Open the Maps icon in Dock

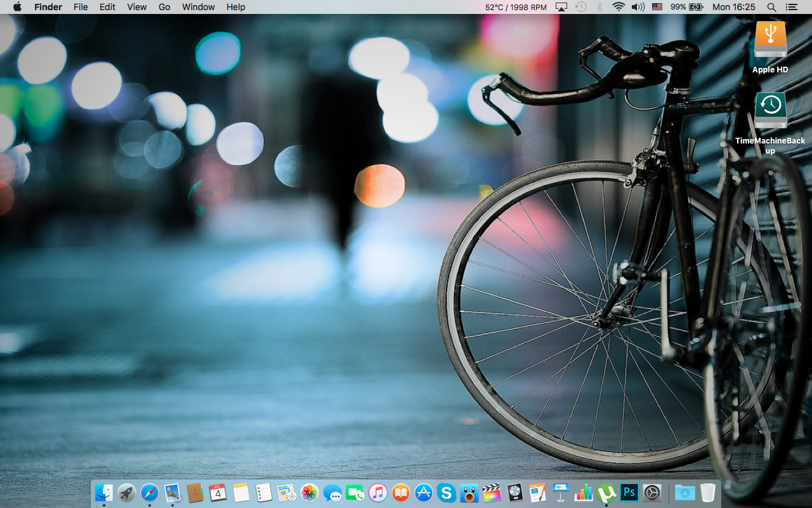[x=287, y=492]
